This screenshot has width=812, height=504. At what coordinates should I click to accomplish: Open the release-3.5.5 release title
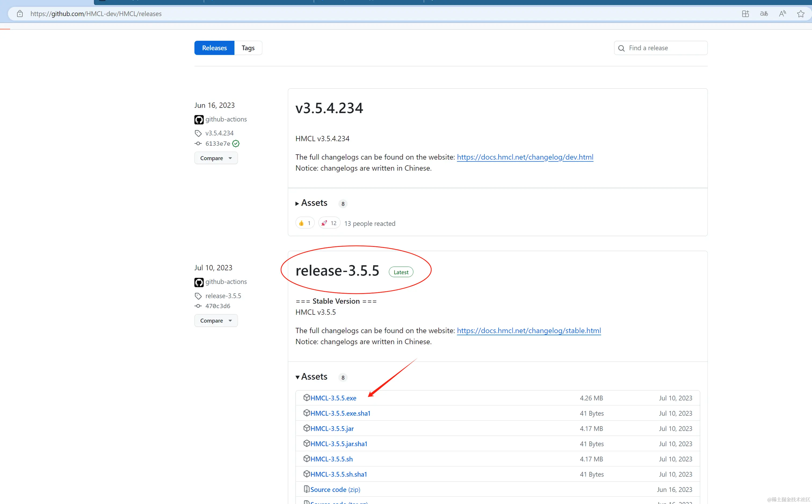click(x=337, y=270)
